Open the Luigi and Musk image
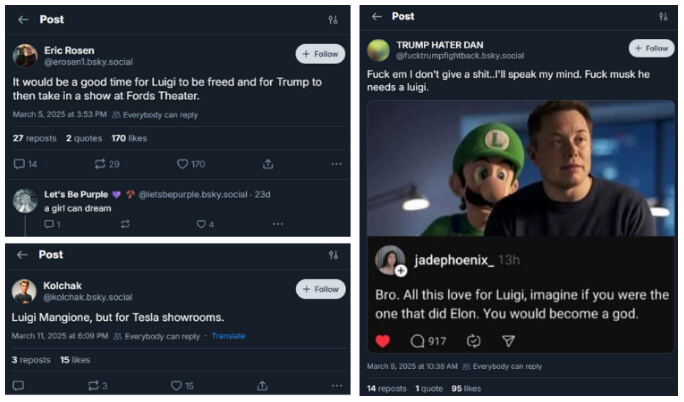Viewport: 684px width, 402px height. (520, 168)
